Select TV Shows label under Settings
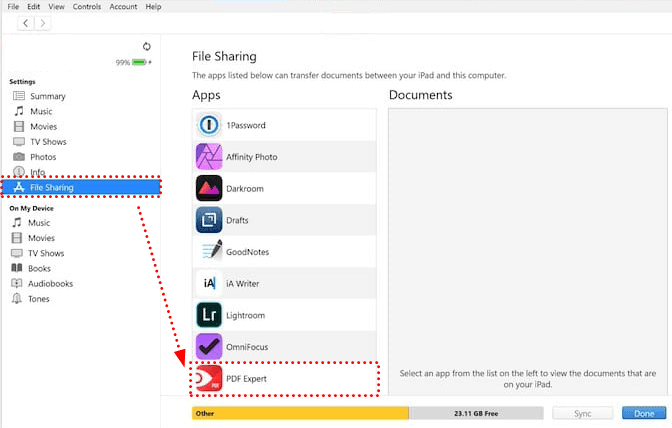 point(48,141)
